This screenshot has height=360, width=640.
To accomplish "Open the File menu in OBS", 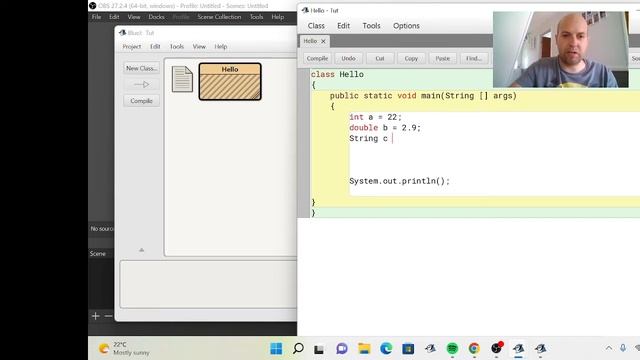I will pos(96,17).
